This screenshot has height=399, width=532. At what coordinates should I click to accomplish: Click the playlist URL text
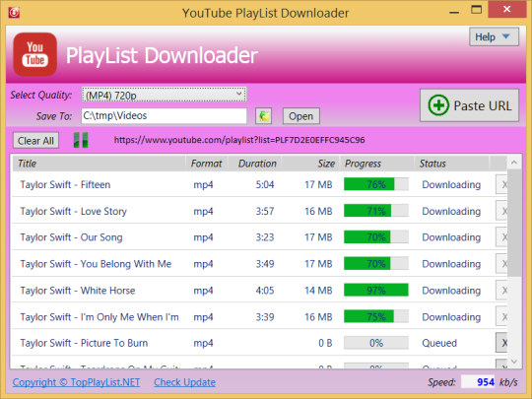(239, 140)
